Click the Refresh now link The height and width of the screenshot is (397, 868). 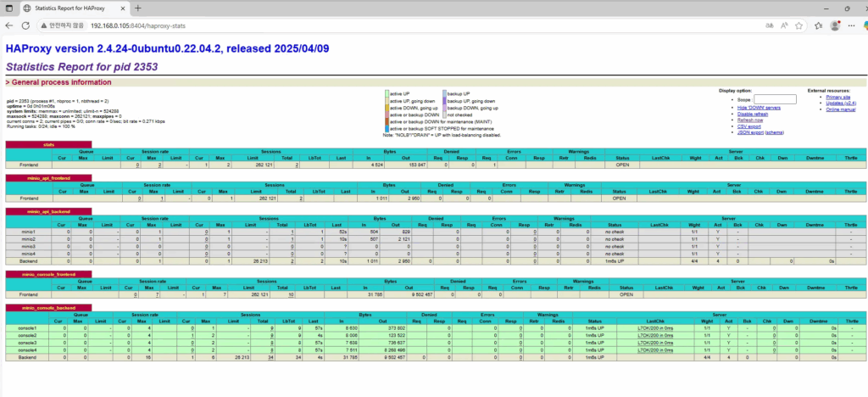coord(750,120)
